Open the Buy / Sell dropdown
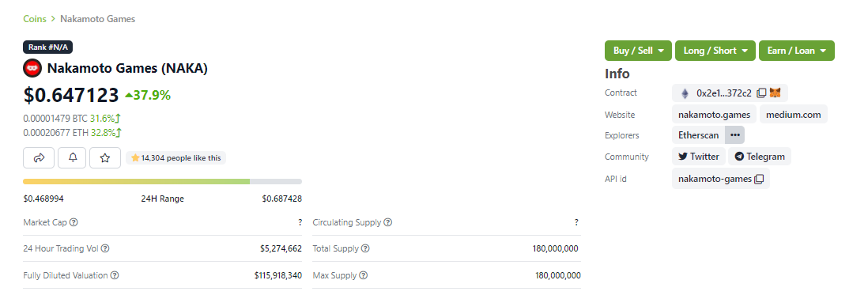 [638, 51]
